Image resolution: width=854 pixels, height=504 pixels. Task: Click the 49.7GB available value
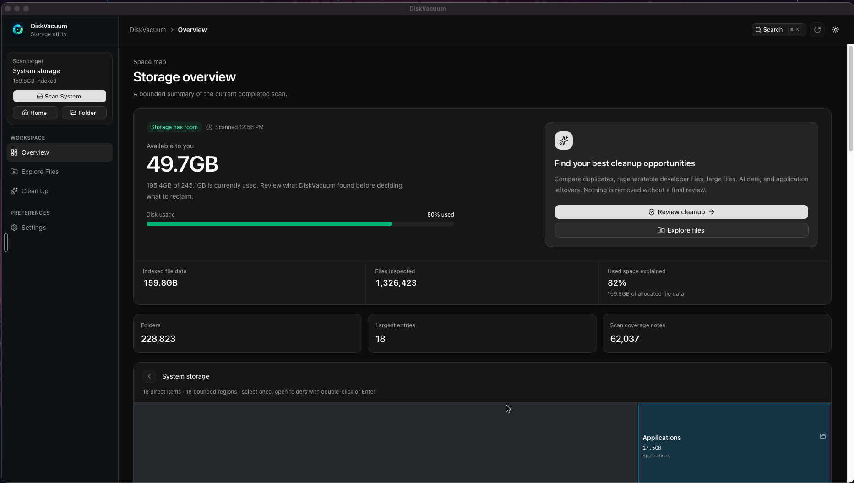tap(182, 164)
